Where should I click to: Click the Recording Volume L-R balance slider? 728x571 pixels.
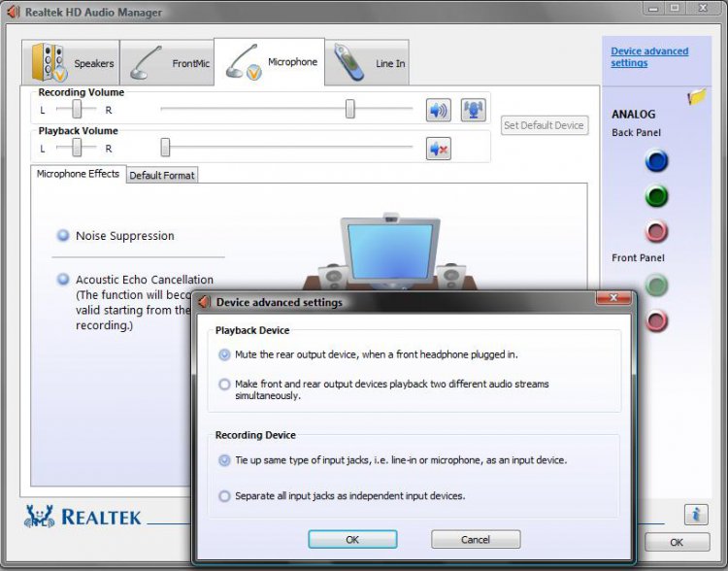pos(76,109)
